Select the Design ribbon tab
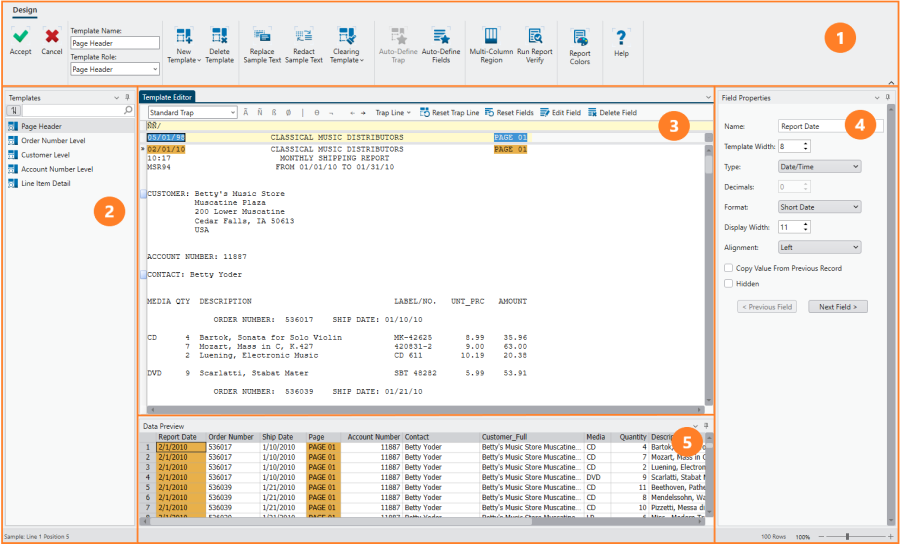 [x=25, y=9]
